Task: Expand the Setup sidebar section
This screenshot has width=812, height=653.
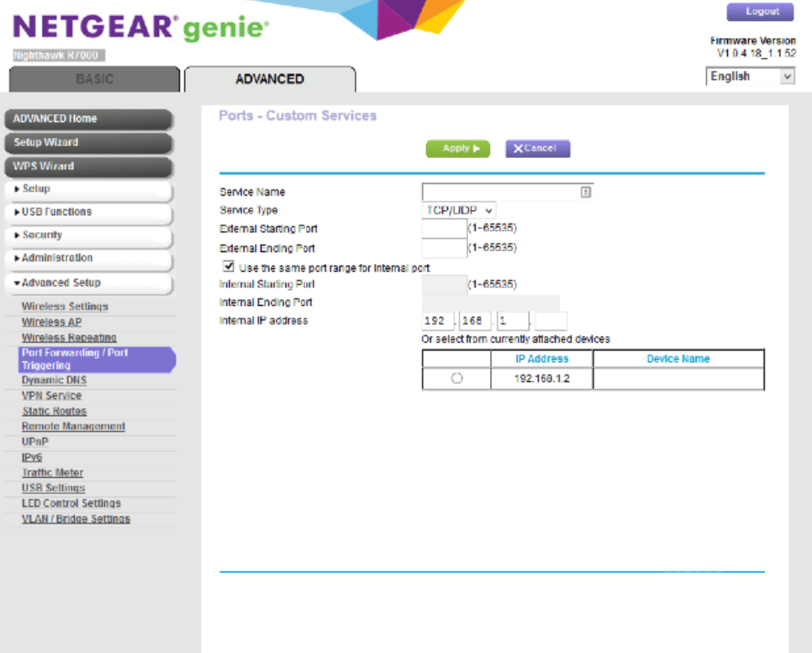Action: (87, 189)
